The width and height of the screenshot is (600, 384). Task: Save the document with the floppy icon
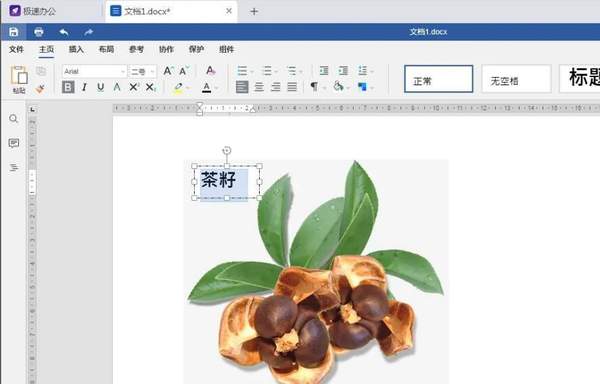14,32
